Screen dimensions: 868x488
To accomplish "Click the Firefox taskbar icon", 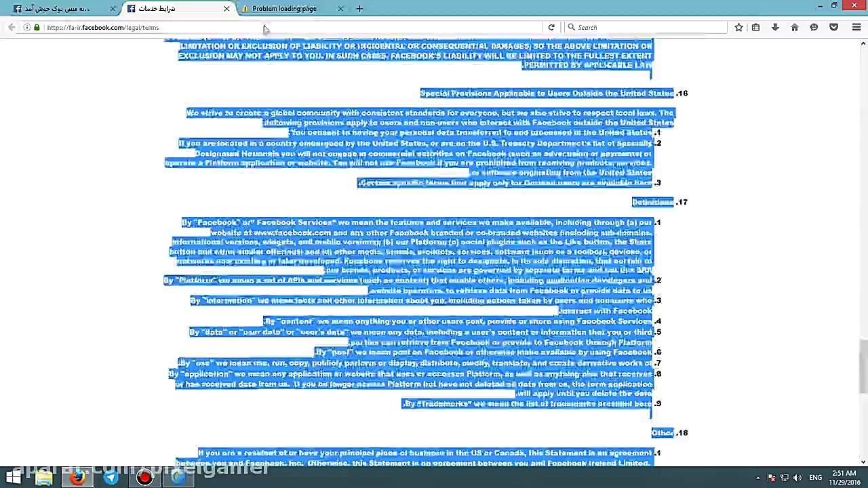I will (77, 477).
